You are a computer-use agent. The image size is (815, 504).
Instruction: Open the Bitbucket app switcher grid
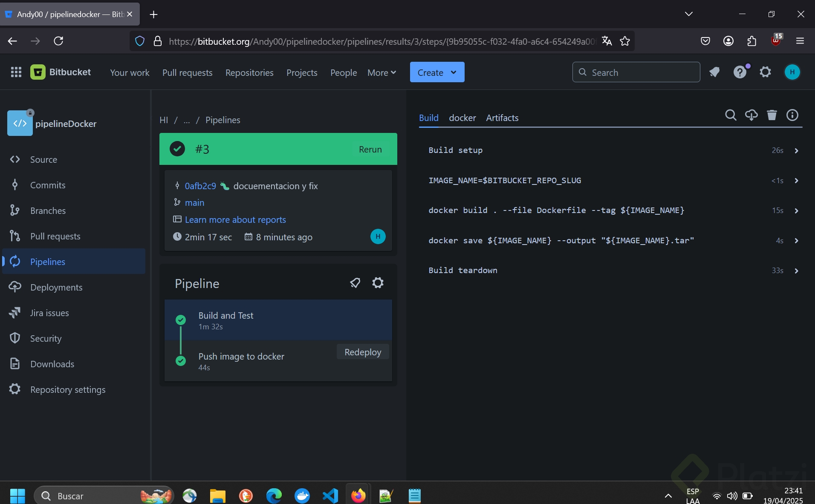pyautogui.click(x=16, y=72)
